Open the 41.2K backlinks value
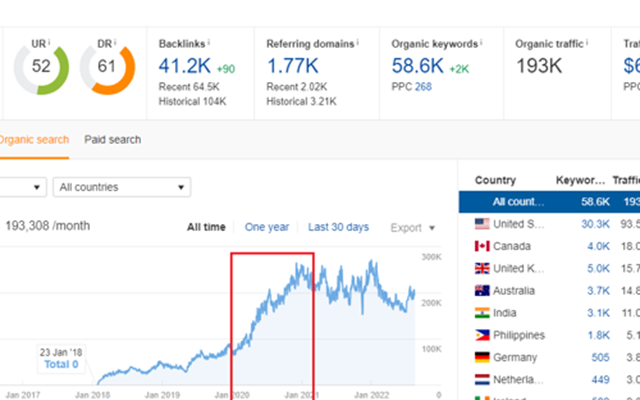 pyautogui.click(x=184, y=66)
